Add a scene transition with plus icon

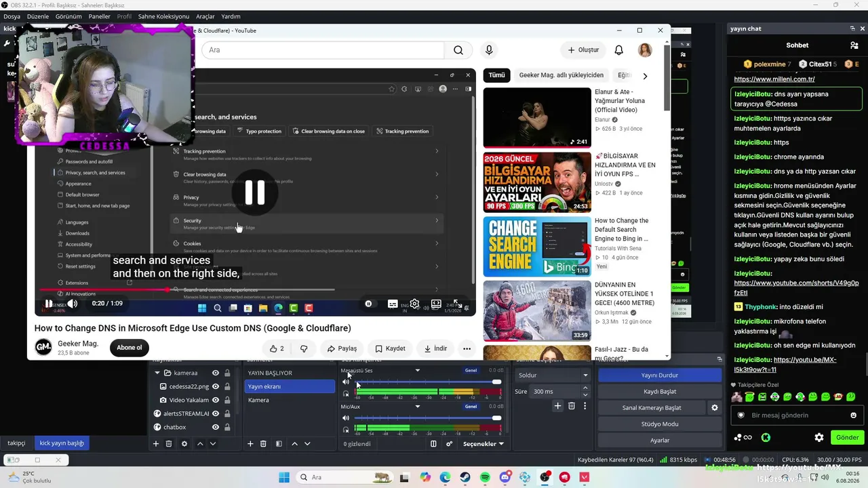[557, 406]
